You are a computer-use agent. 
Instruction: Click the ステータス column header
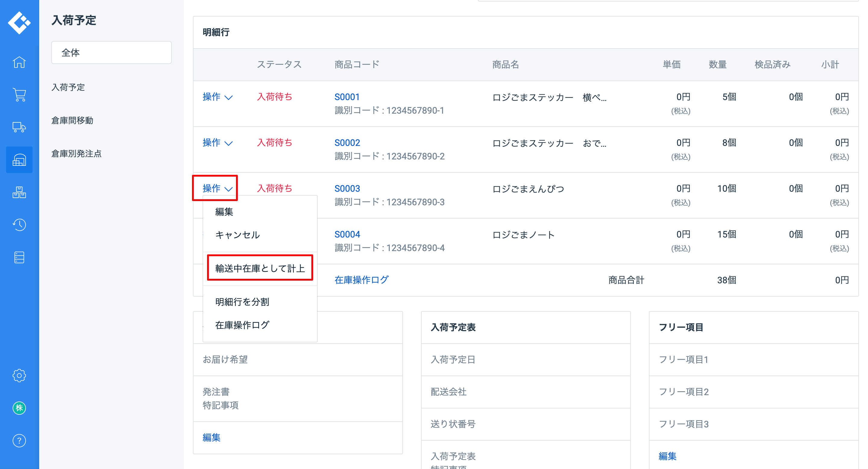tap(279, 65)
